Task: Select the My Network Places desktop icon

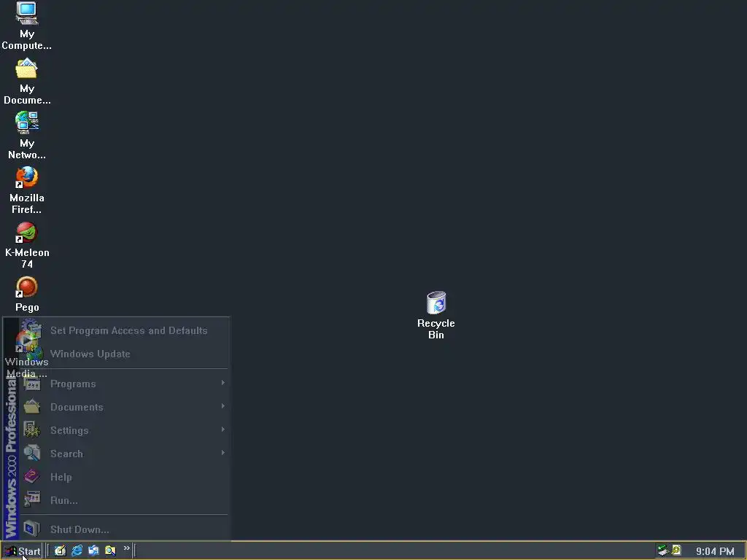Action: coord(27,135)
